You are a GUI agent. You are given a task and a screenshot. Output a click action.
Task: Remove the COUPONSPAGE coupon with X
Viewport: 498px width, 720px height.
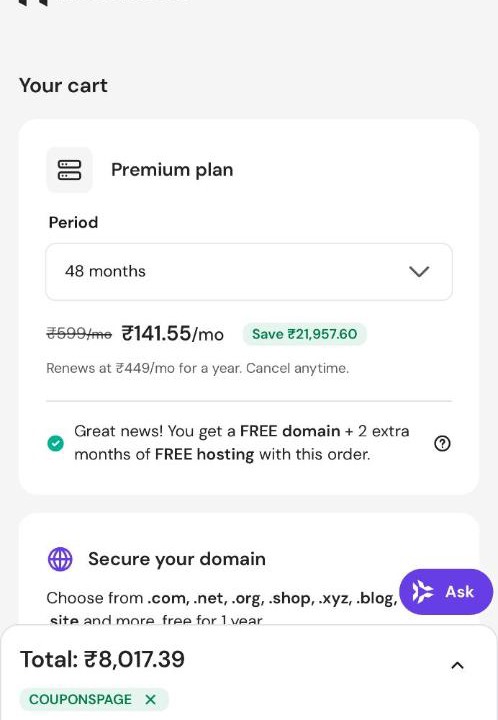(151, 699)
